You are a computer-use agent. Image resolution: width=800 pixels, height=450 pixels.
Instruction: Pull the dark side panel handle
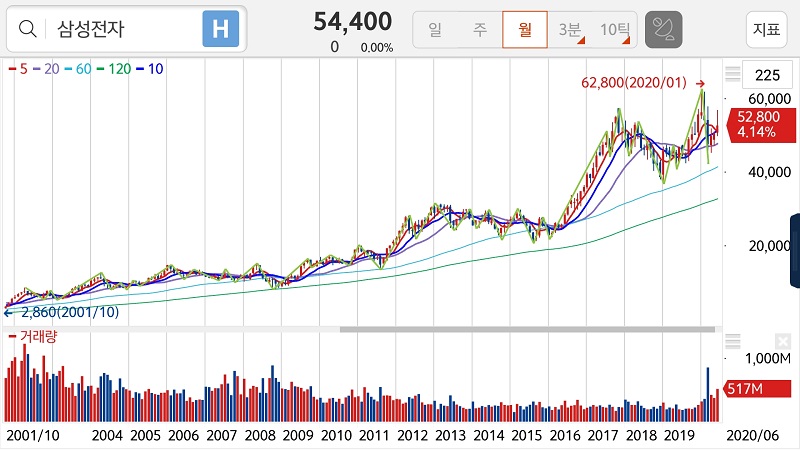coord(795,250)
